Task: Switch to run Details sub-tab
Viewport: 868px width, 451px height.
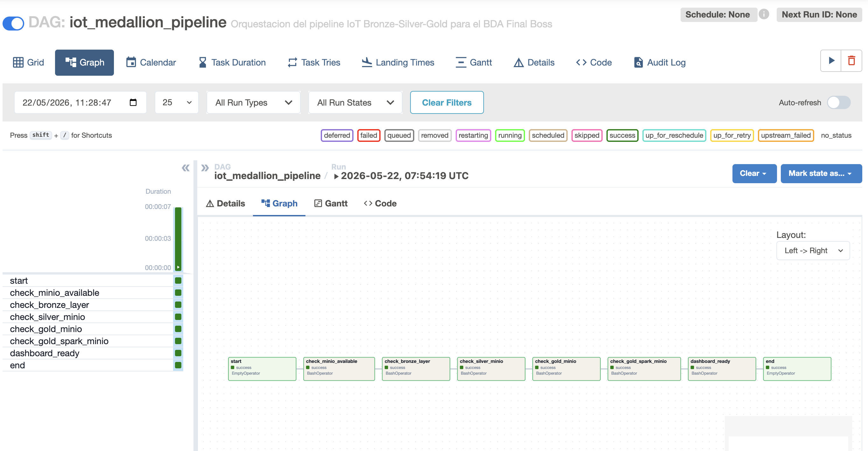Action: 225,204
